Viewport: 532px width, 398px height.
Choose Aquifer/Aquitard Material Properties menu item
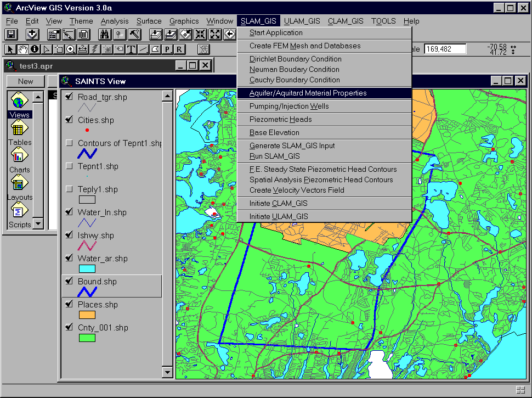[324, 93]
